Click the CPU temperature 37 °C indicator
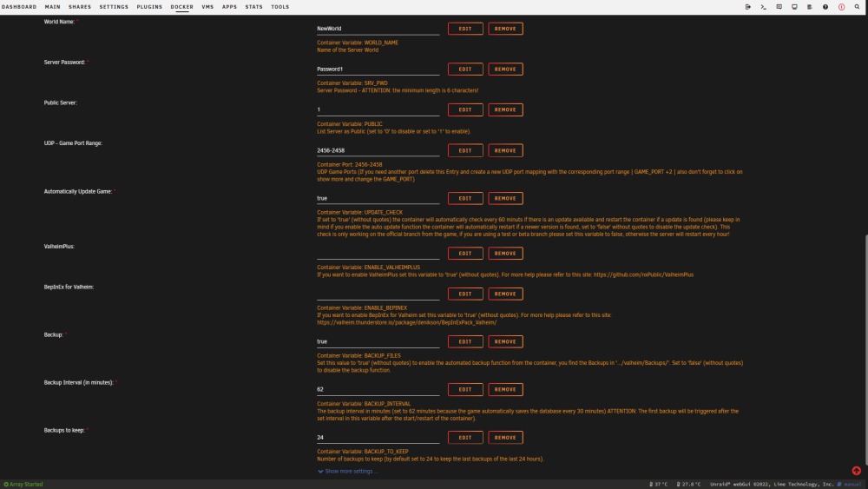868x489 pixels. pos(658,484)
